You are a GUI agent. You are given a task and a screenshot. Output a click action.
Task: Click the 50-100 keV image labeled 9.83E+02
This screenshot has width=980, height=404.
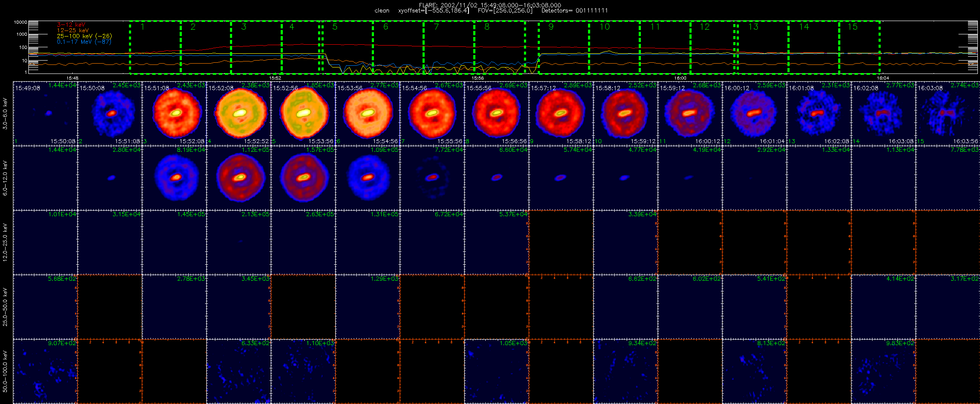pyautogui.click(x=883, y=371)
